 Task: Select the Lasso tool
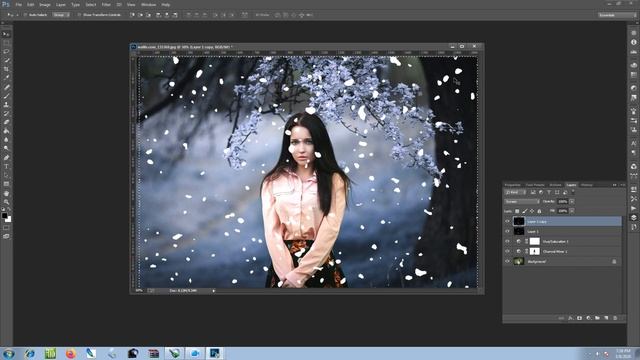(6, 51)
